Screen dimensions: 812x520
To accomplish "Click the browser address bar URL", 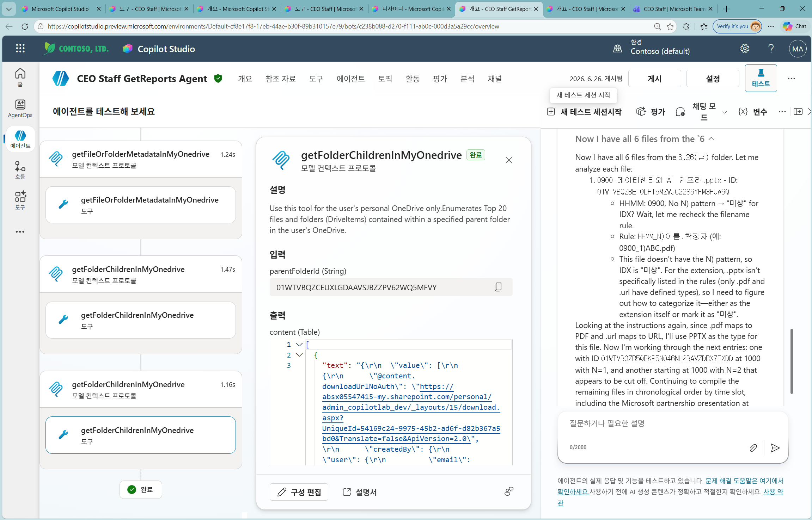I will pyautogui.click(x=273, y=26).
